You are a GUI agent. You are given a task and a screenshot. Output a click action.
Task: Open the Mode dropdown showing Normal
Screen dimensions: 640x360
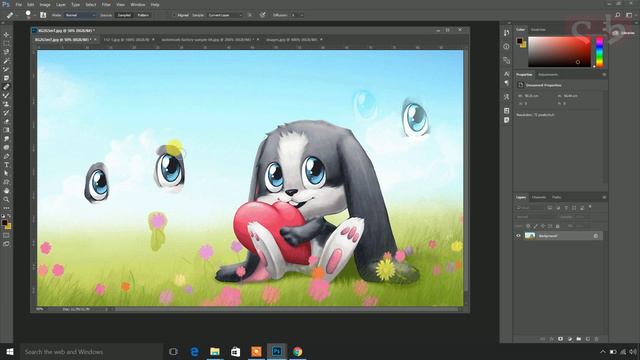click(x=80, y=15)
